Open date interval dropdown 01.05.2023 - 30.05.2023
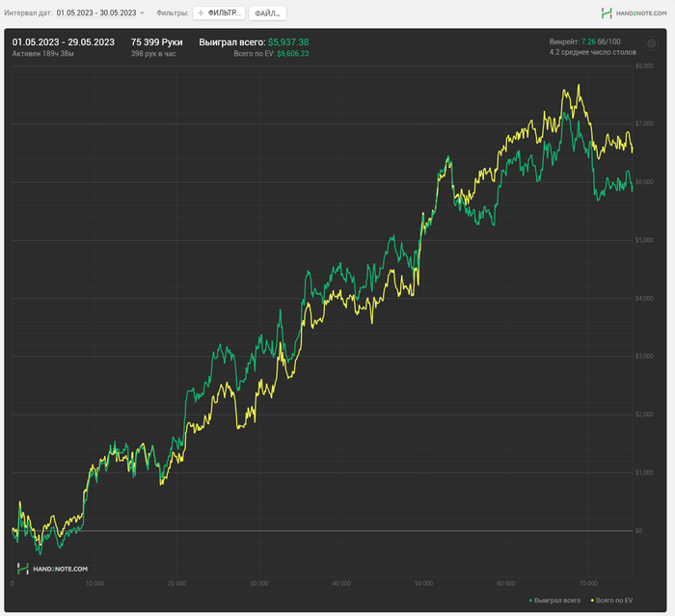The width and height of the screenshot is (675, 616). coord(100,13)
